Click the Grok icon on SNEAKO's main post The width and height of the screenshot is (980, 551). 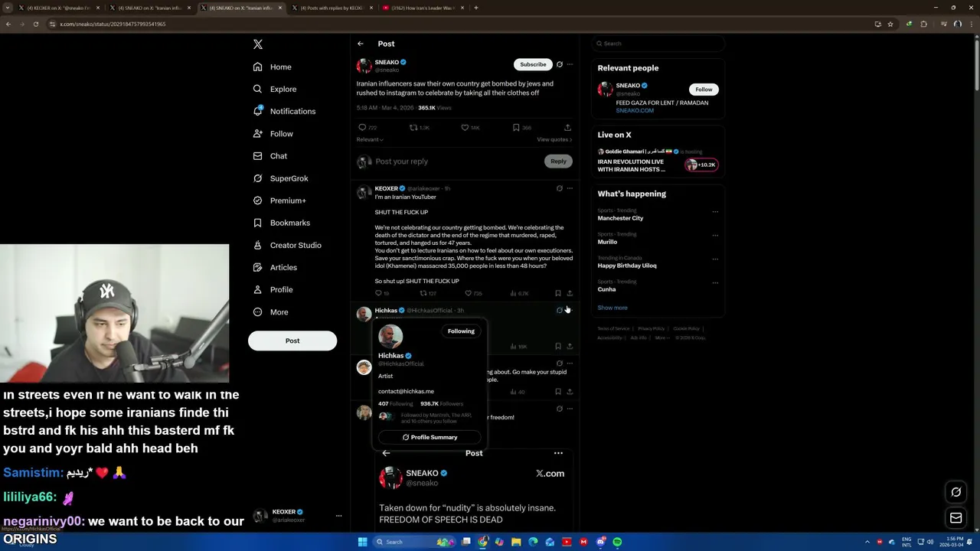click(560, 64)
